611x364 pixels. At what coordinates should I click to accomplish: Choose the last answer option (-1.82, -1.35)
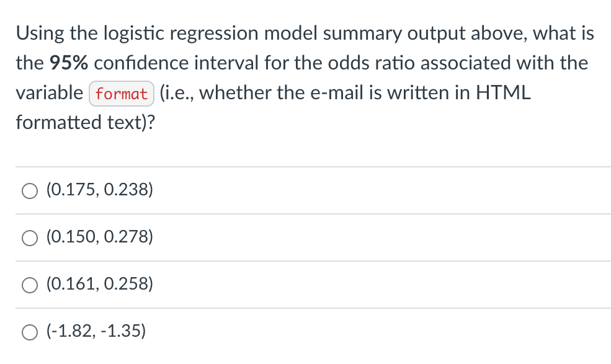coord(96,331)
